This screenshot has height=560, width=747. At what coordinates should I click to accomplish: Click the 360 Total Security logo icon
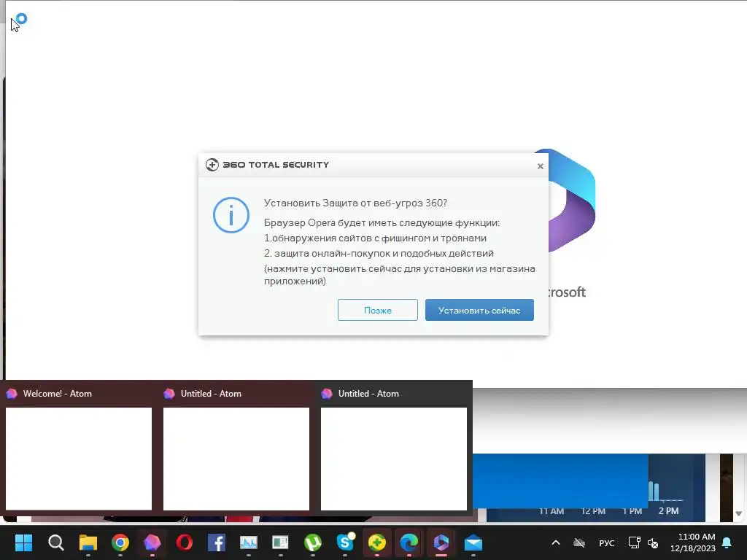[x=212, y=165]
